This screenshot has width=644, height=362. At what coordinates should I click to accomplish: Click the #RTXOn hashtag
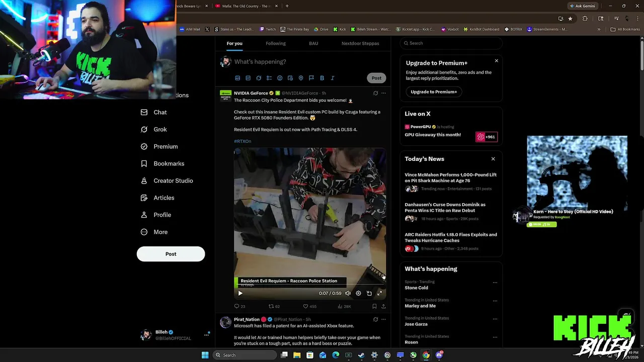click(x=243, y=141)
